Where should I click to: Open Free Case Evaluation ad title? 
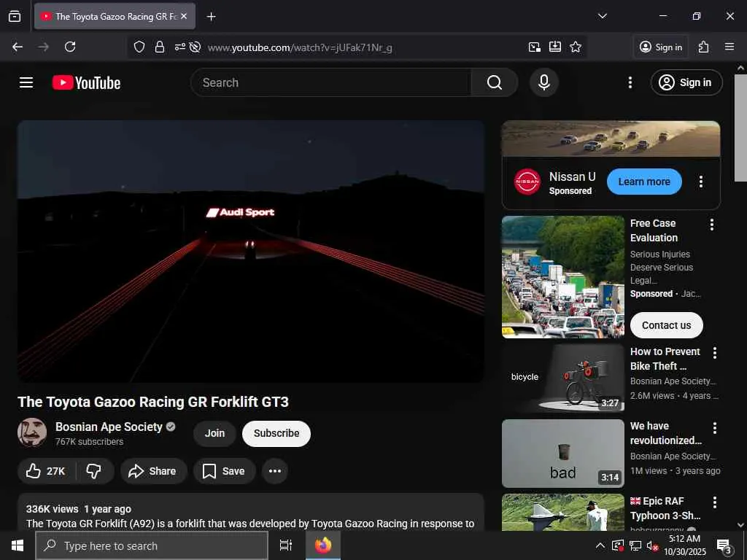tap(654, 230)
